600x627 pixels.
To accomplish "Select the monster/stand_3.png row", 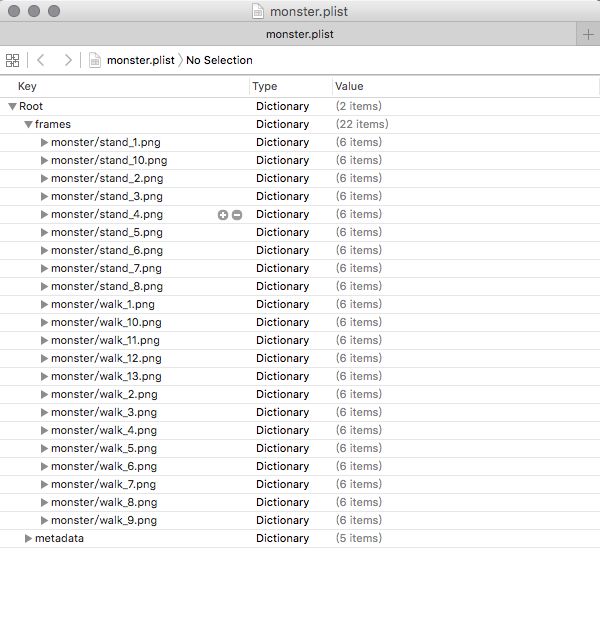I will [x=300, y=197].
